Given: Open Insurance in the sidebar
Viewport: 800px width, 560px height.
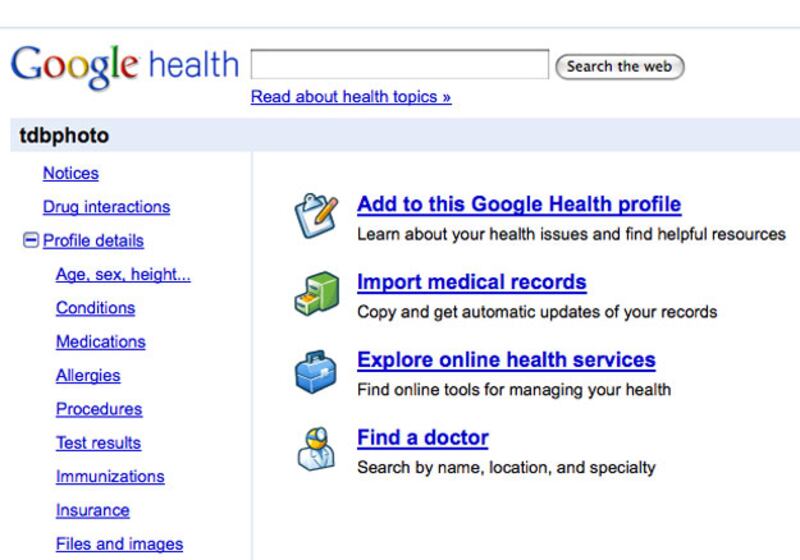Looking at the screenshot, I should click(x=92, y=510).
